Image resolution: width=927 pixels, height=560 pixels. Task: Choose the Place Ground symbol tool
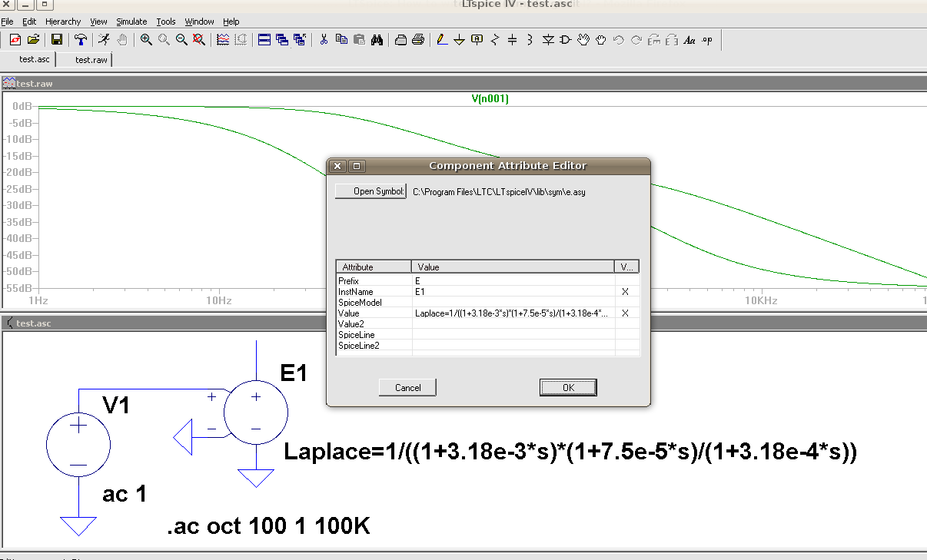coord(459,40)
